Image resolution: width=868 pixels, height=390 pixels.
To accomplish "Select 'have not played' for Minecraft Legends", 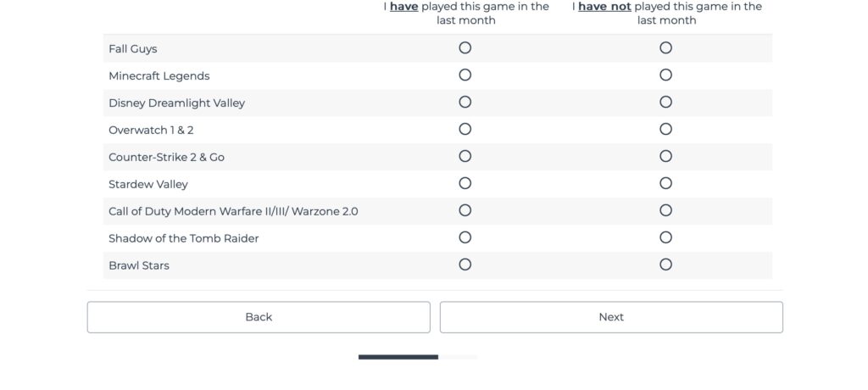I will [x=665, y=75].
